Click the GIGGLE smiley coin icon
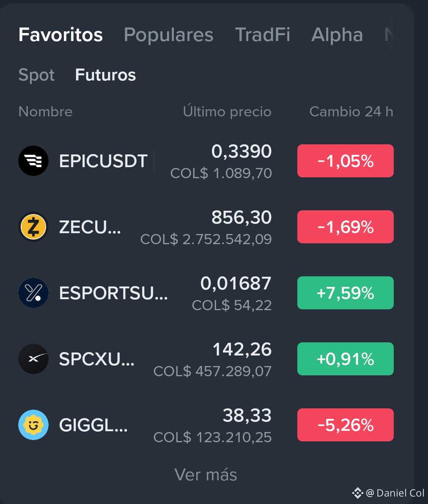 click(x=33, y=425)
